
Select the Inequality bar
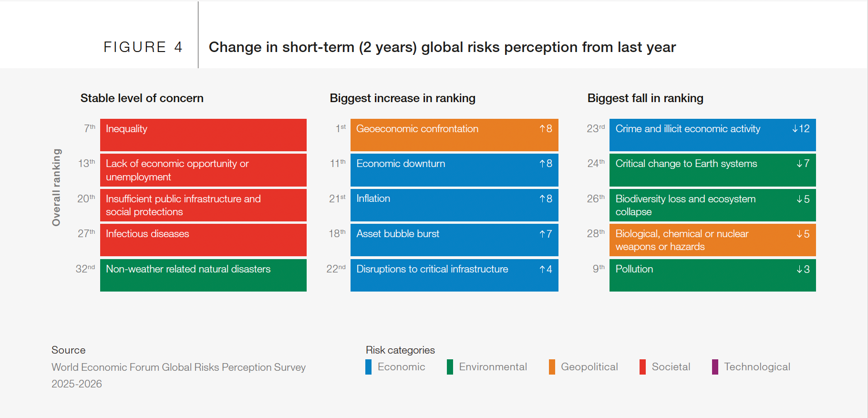tap(203, 135)
